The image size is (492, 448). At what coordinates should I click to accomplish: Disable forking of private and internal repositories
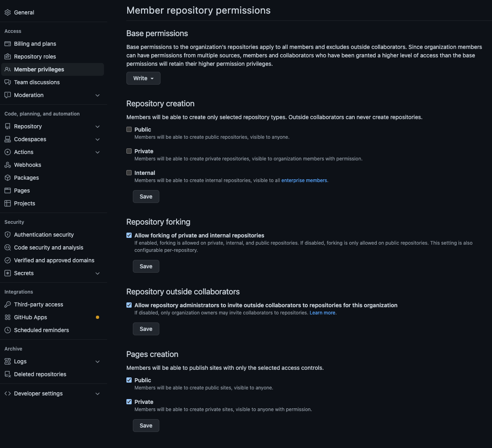click(129, 235)
